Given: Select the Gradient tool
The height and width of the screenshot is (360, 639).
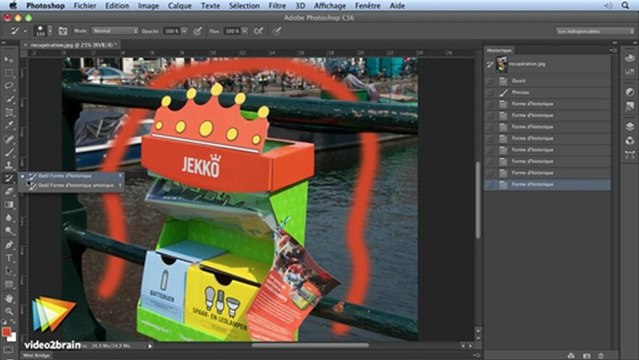Looking at the screenshot, I should tap(9, 204).
